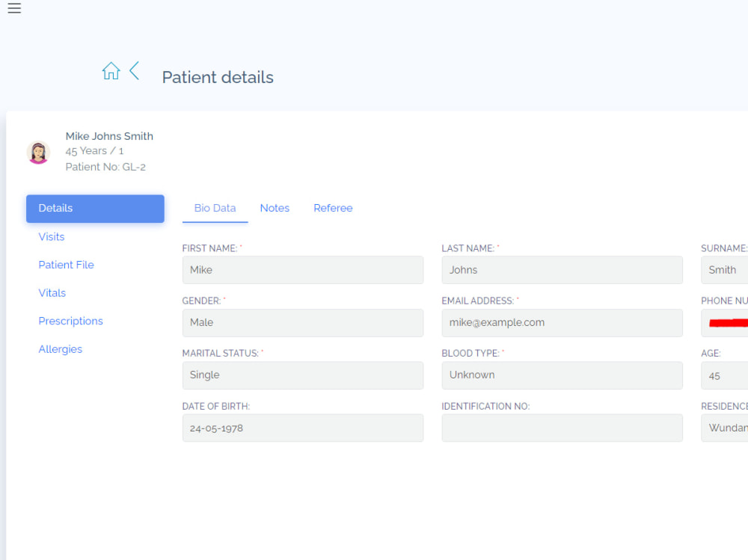Click the text 45 Years / 1

(x=94, y=151)
